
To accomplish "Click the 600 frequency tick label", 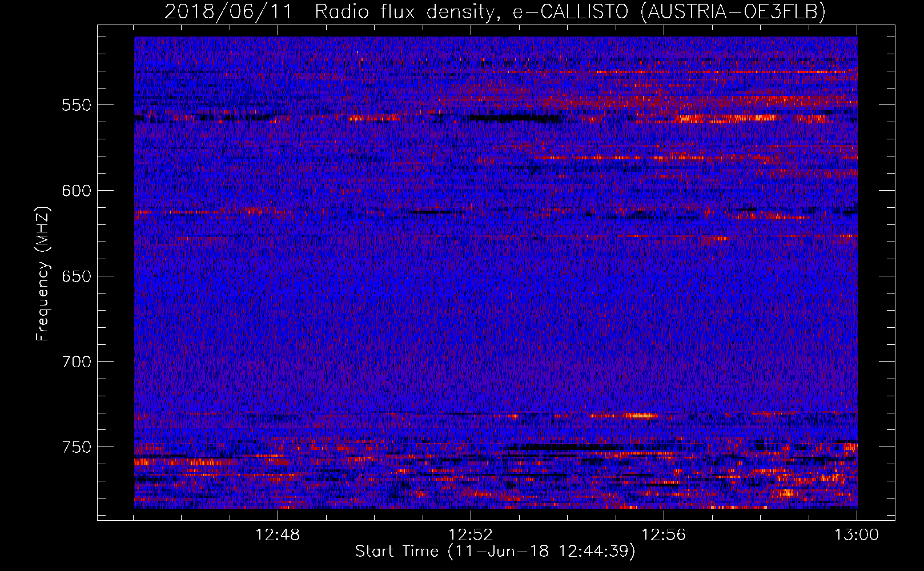I will pyautogui.click(x=77, y=191).
